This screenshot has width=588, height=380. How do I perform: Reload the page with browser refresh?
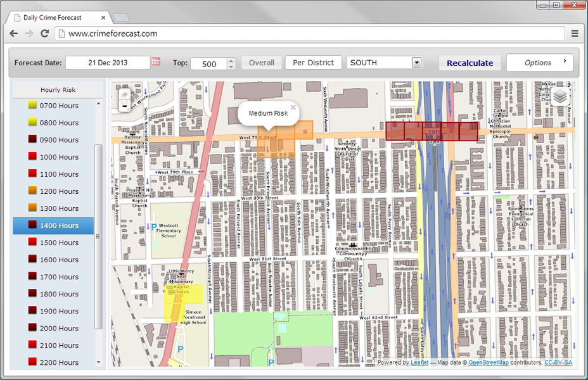(x=45, y=34)
